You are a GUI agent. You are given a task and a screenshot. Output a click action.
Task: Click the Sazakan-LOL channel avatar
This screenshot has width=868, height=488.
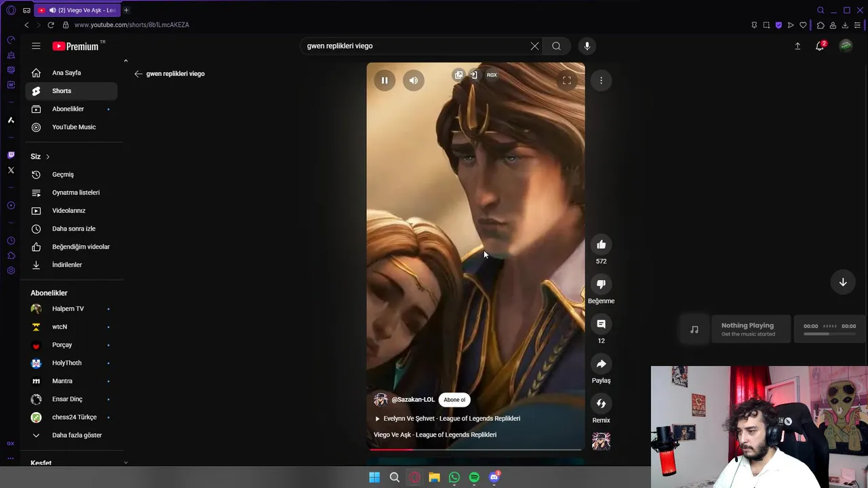(x=381, y=400)
